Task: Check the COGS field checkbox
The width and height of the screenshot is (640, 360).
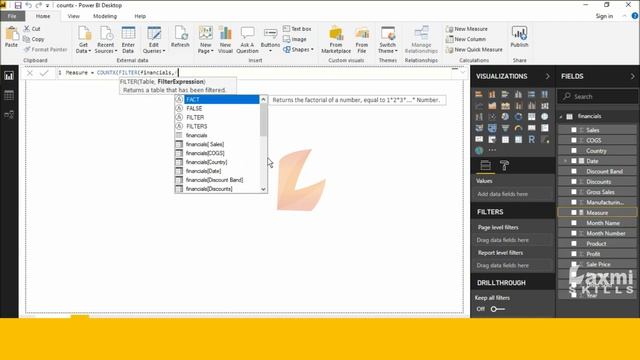Action: [574, 140]
